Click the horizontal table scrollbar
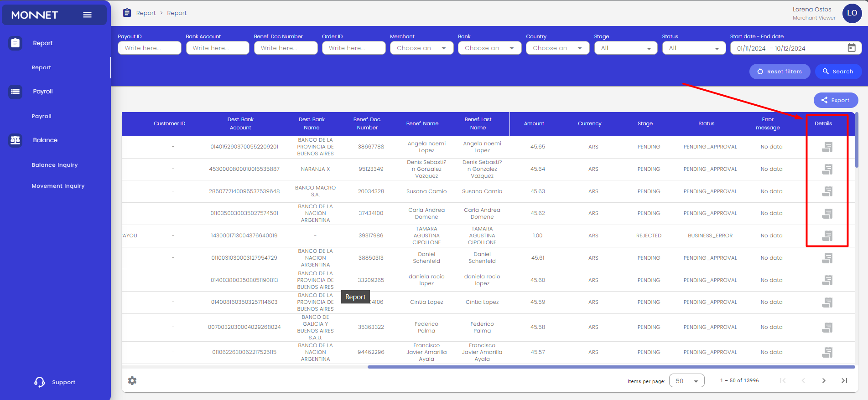Viewport: 868px width, 400px height. coord(611,367)
